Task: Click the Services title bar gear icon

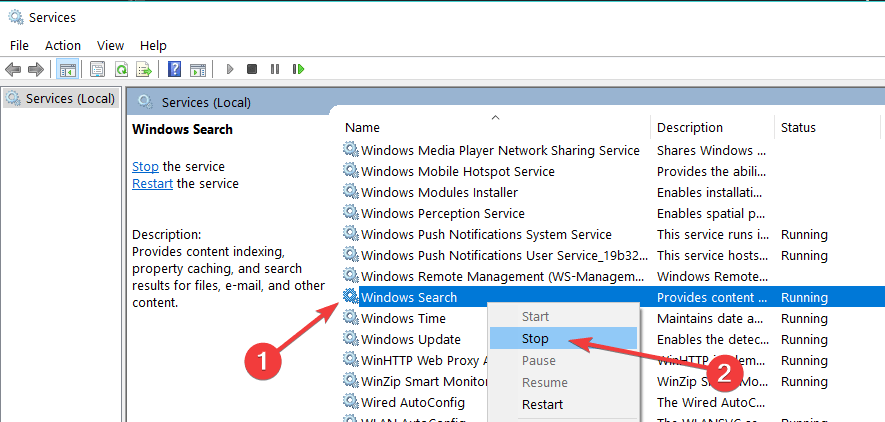Action: pos(16,17)
